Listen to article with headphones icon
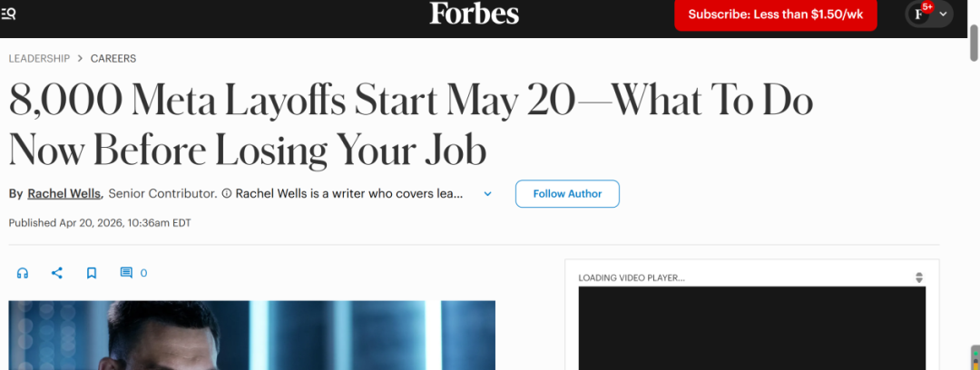The width and height of the screenshot is (980, 370). tap(23, 273)
